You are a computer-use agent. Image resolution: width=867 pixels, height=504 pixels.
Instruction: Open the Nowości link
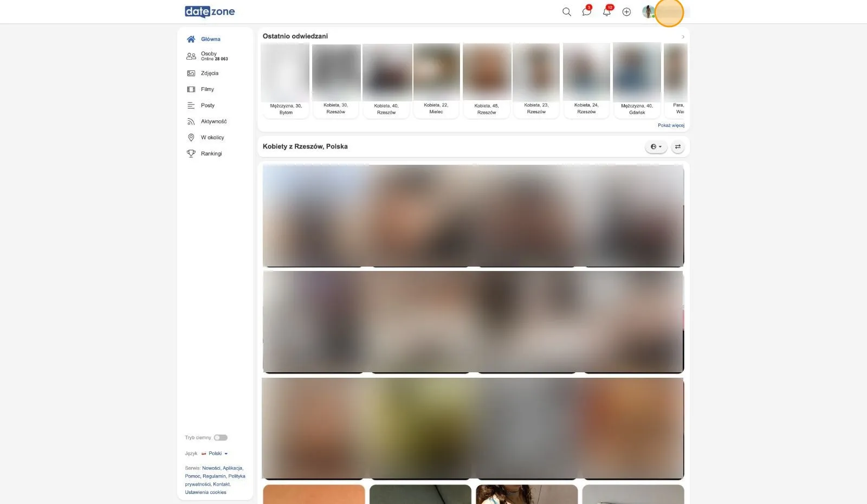point(211,468)
